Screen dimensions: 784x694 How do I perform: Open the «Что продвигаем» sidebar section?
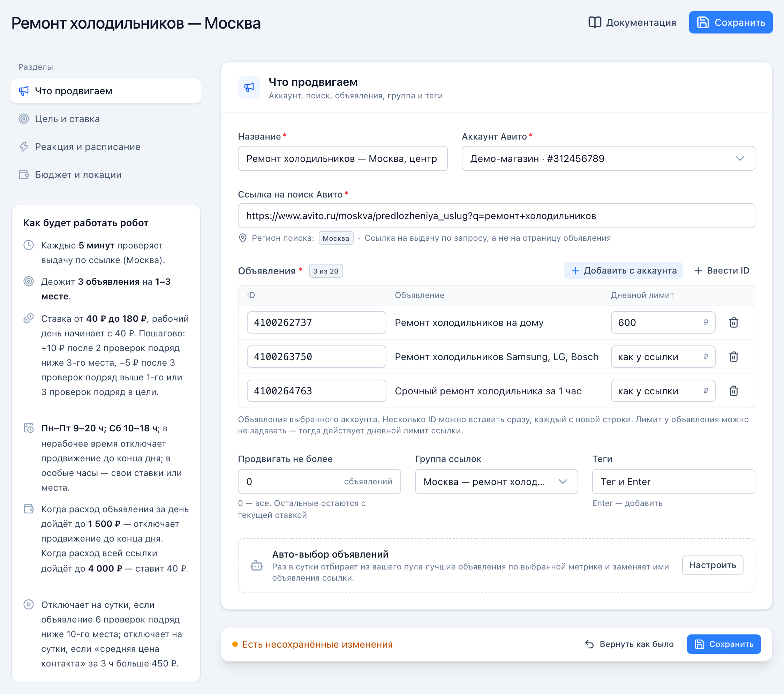(x=106, y=91)
